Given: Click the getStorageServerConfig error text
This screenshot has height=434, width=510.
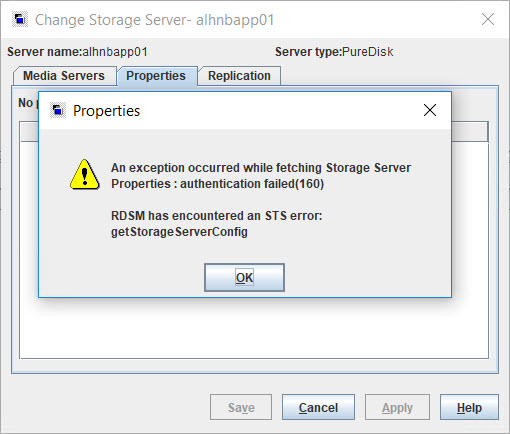Looking at the screenshot, I should [x=179, y=232].
